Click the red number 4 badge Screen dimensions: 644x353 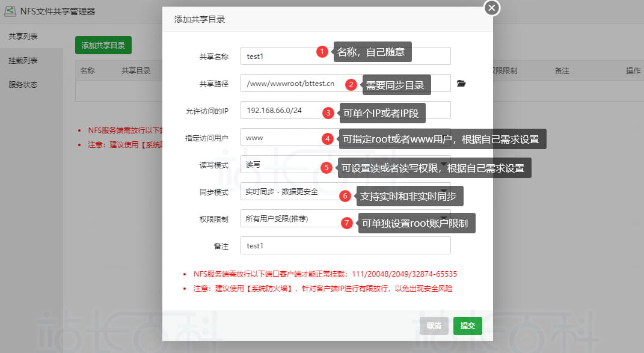(x=327, y=138)
